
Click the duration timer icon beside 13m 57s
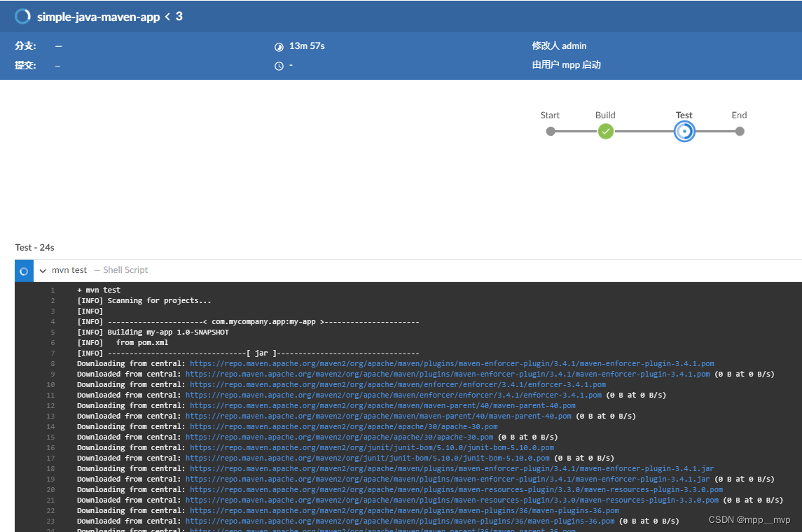[x=279, y=46]
